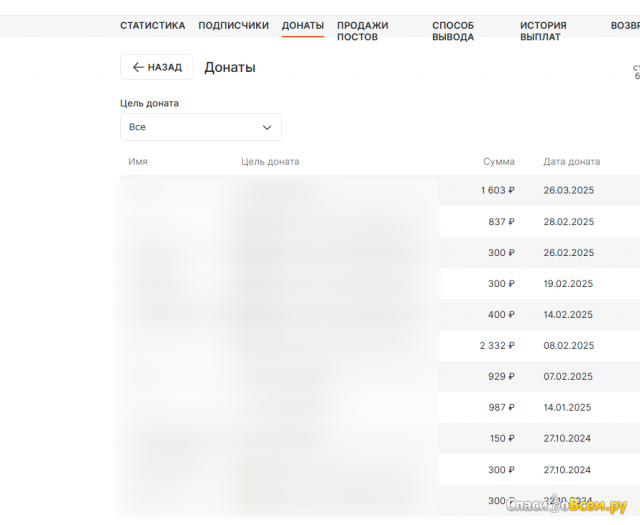
Task: Expand the Цель доната dropdown chevron
Action: [267, 127]
